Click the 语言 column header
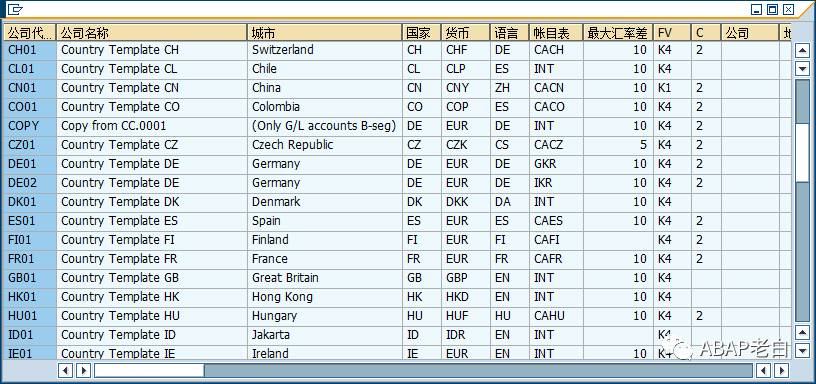Viewport: 816px width, 384px height. point(509,33)
